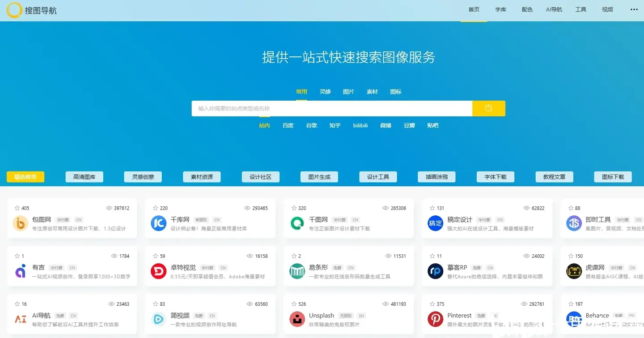This screenshot has width=644, height=338.
Task: Open the AI导航 site icon
Action: [21, 319]
